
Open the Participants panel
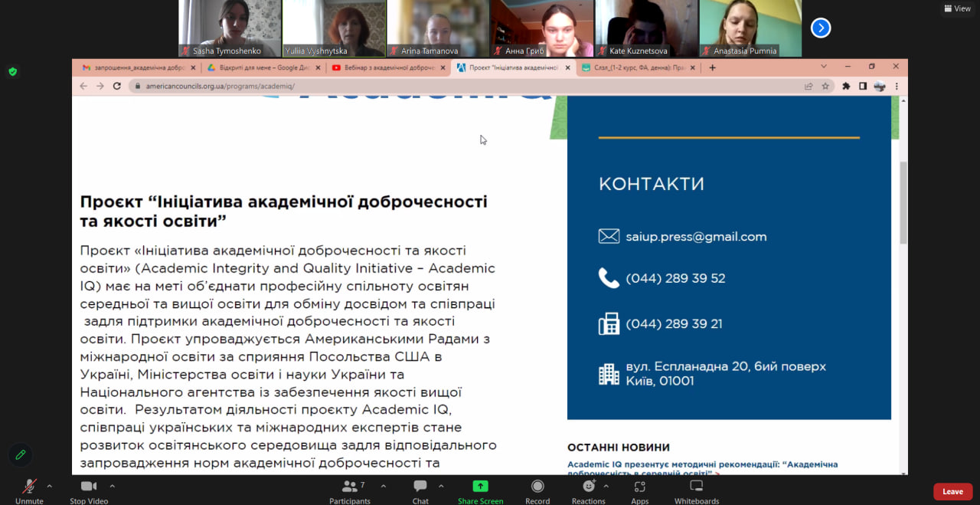pos(349,487)
